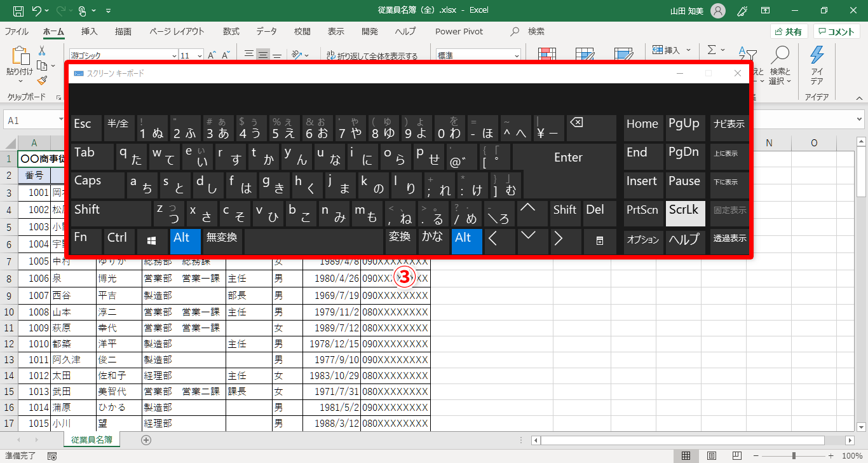Open the font size dropdown

(x=200, y=55)
